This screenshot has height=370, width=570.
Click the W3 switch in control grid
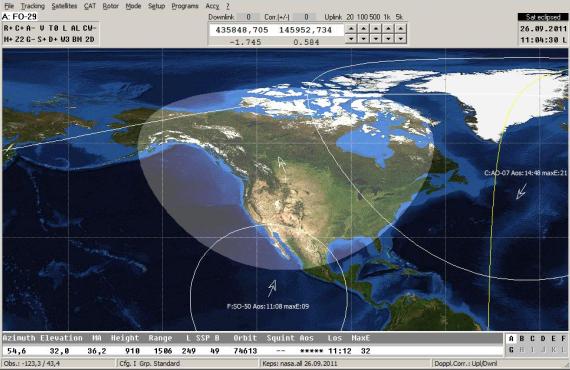[65, 39]
